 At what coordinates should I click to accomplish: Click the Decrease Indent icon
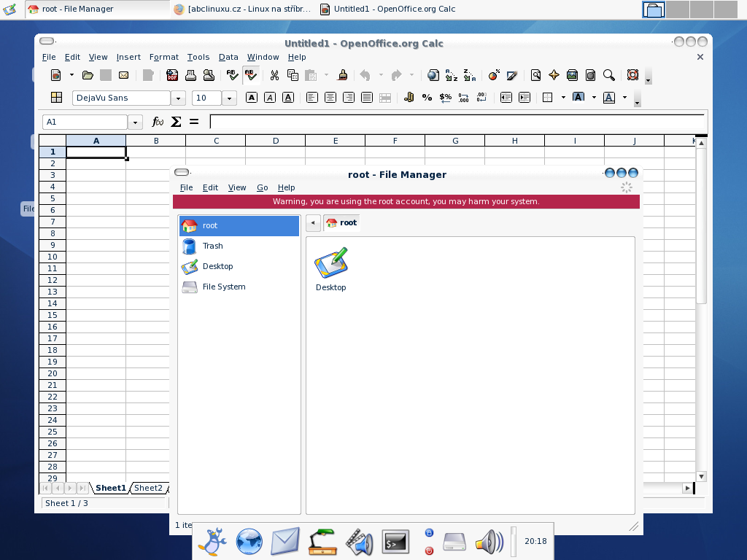click(506, 98)
